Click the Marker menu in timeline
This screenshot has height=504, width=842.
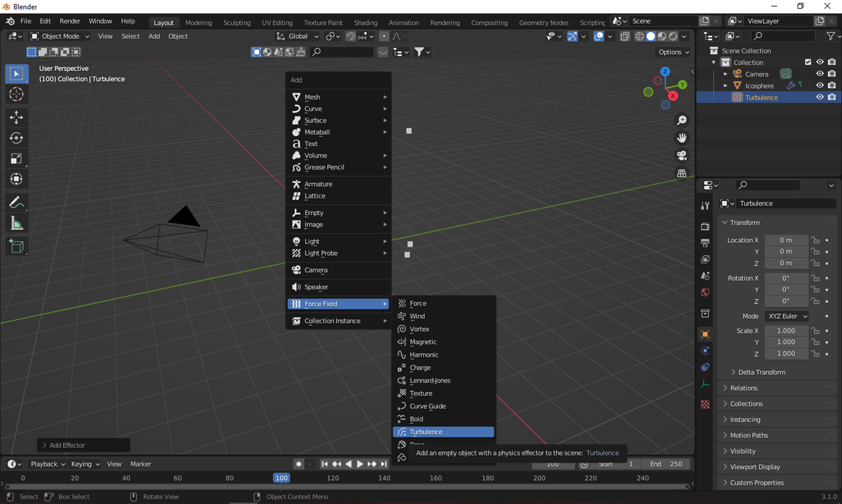click(140, 464)
